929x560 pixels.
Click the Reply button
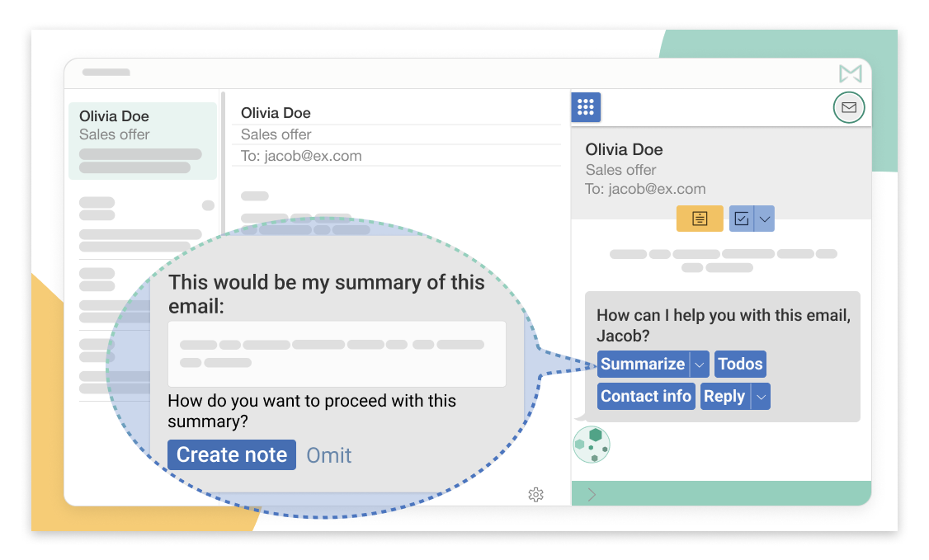(724, 397)
